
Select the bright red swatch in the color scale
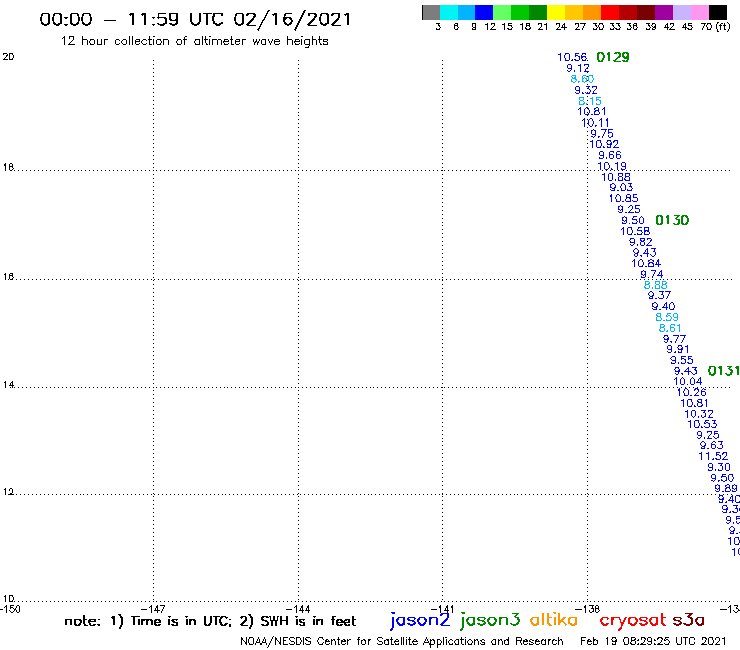(x=610, y=12)
